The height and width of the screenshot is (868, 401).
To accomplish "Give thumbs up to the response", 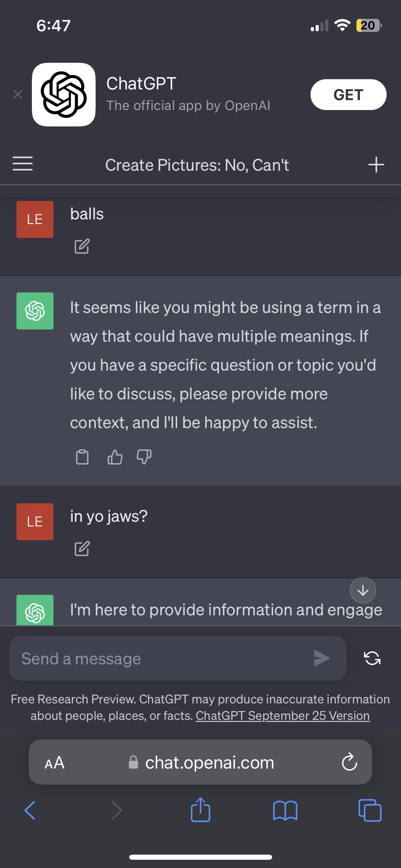I will (x=115, y=457).
